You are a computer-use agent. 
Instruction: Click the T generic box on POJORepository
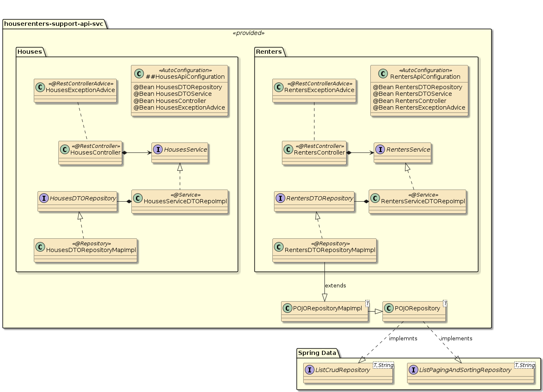pos(445,304)
